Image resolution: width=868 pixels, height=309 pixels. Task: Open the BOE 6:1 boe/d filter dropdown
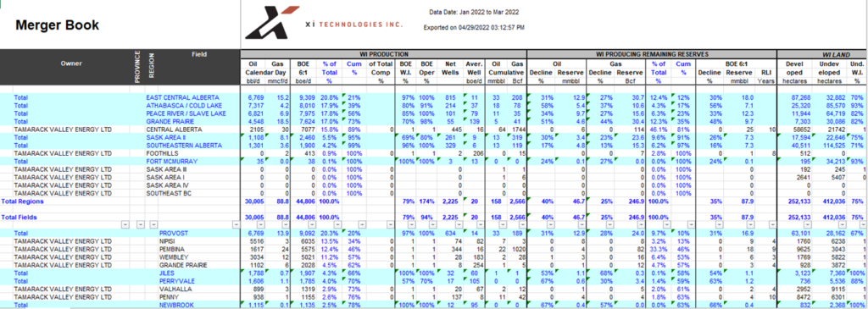click(x=312, y=224)
